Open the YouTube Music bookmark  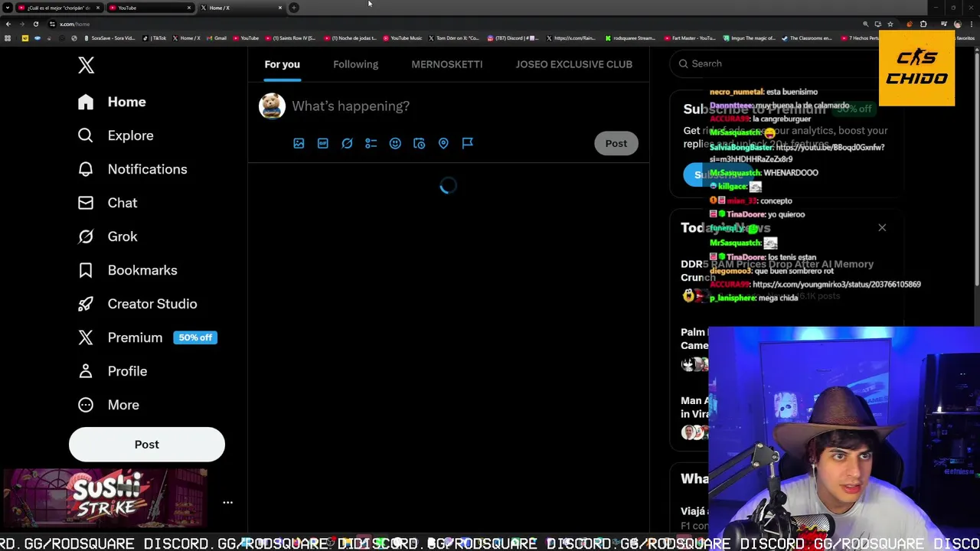(x=403, y=37)
